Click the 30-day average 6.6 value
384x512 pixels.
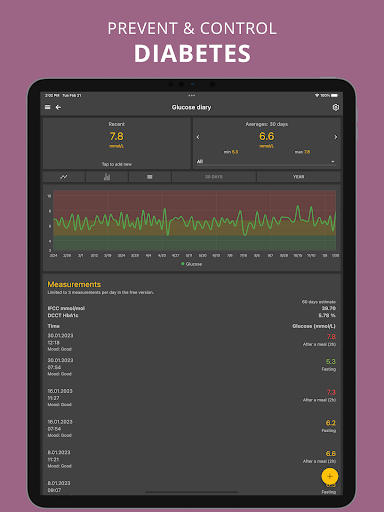[267, 136]
